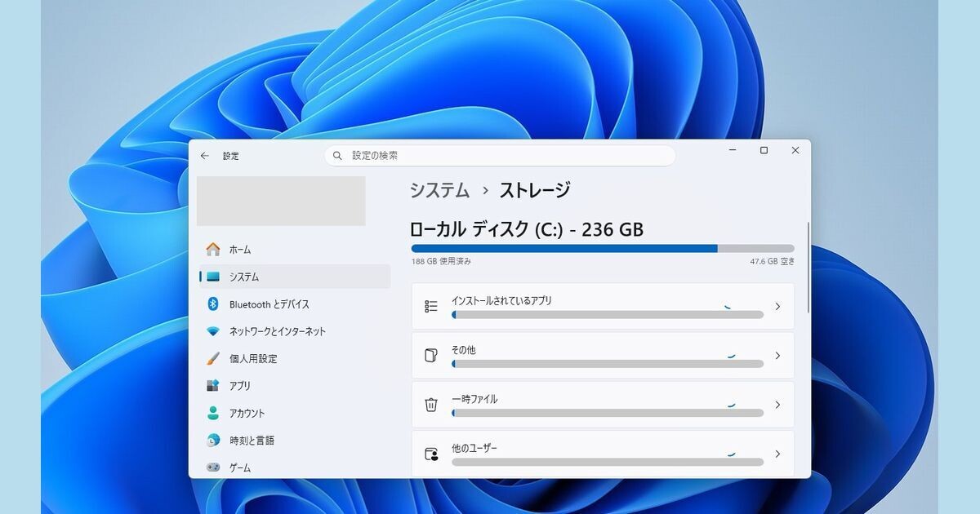Image resolution: width=980 pixels, height=514 pixels.
Task: Click the user profile placeholder in sidebar
Action: click(x=281, y=201)
